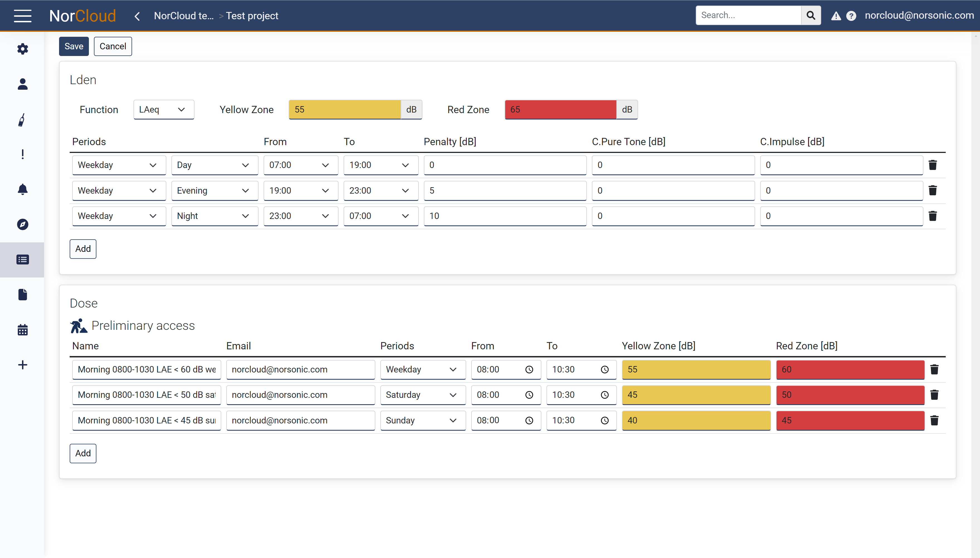Open time picker for Weekday dose From
This screenshot has height=558, width=980.
529,369
